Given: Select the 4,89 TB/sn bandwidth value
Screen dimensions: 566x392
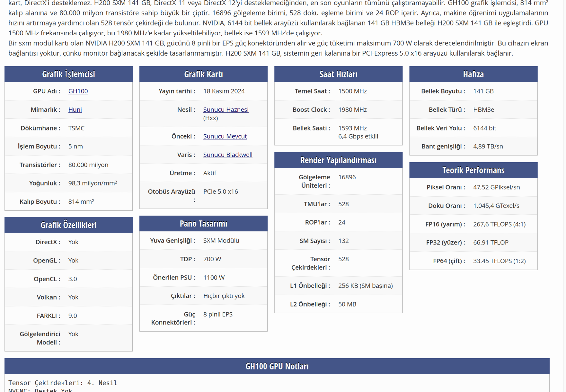Looking at the screenshot, I should pyautogui.click(x=488, y=147).
